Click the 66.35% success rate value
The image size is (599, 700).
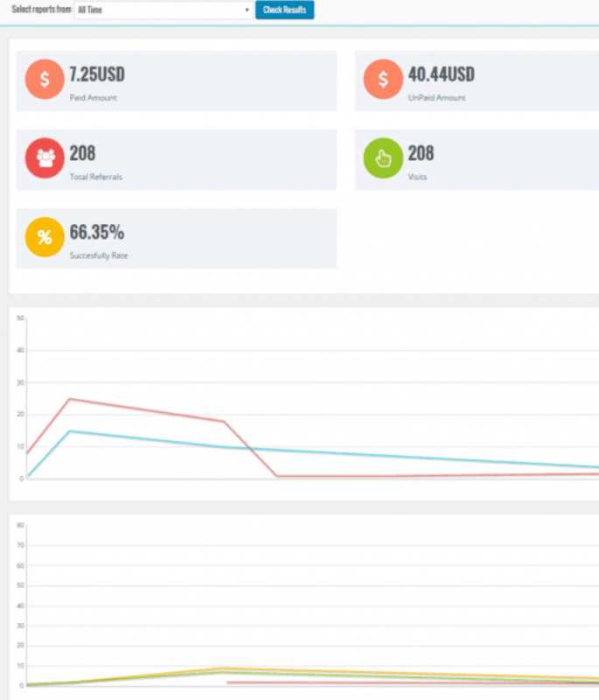97,232
